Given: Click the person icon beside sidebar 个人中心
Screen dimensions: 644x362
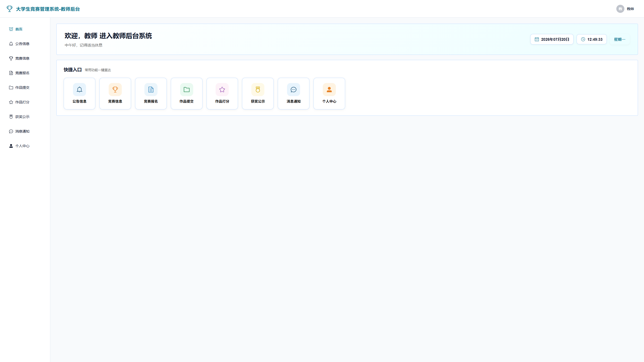Looking at the screenshot, I should coord(11,146).
